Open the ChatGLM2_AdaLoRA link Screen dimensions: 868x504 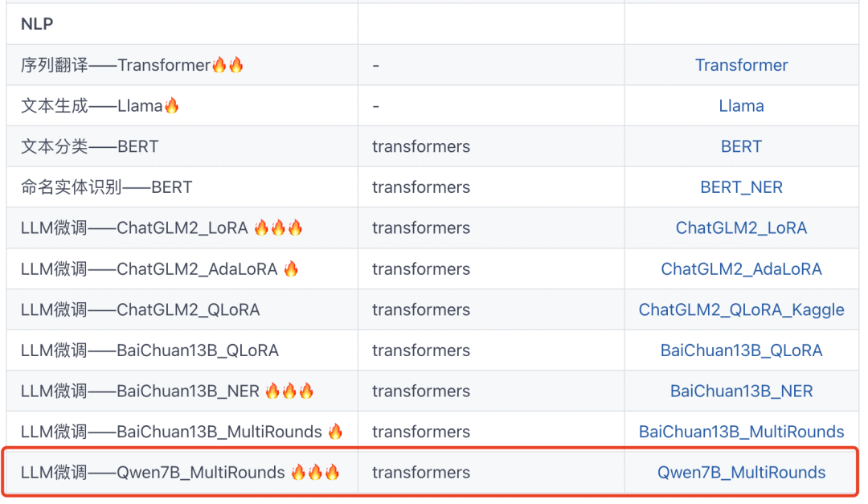(741, 269)
